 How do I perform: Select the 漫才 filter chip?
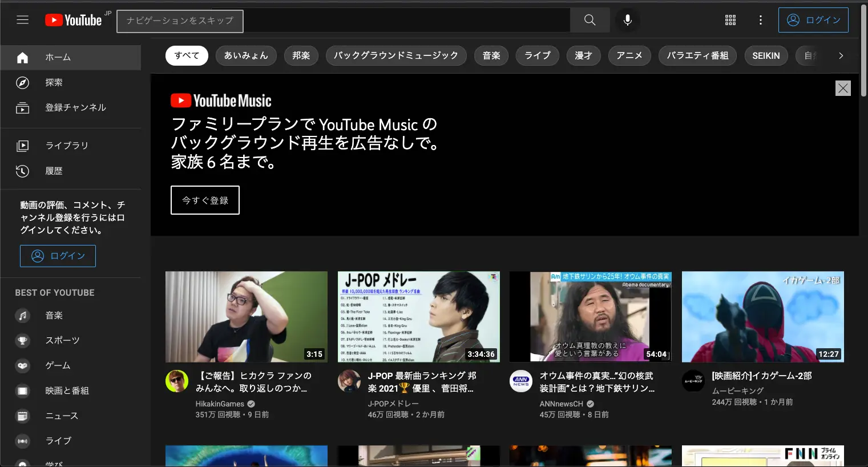[x=584, y=55]
